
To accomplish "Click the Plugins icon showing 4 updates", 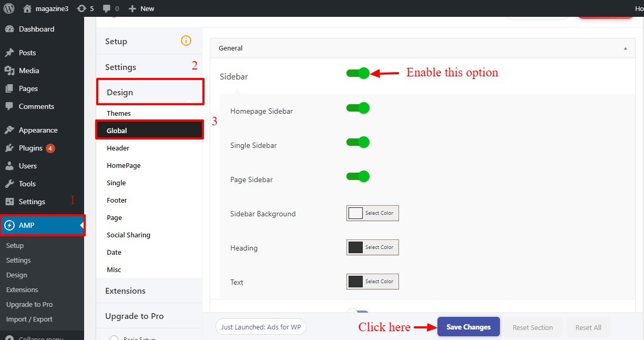I will click(x=11, y=148).
